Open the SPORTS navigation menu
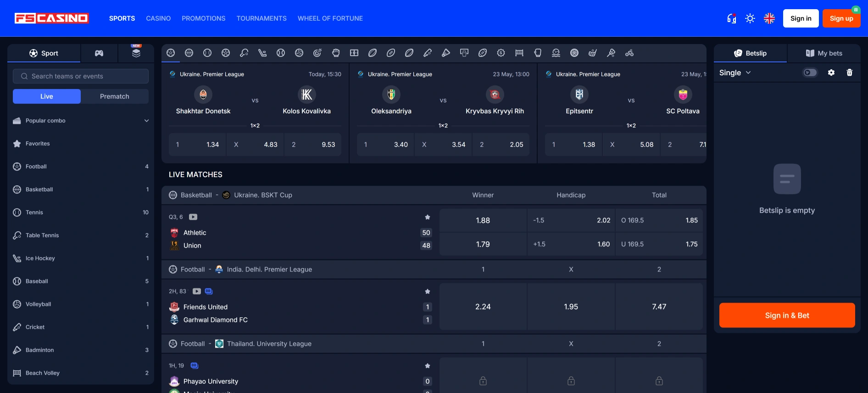Image resolution: width=868 pixels, height=393 pixels. 122,18
